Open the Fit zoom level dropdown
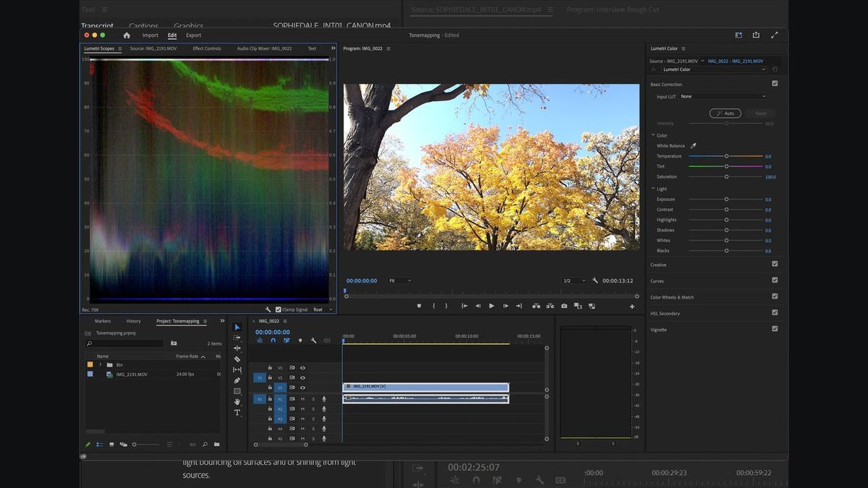868x488 pixels. pos(399,281)
